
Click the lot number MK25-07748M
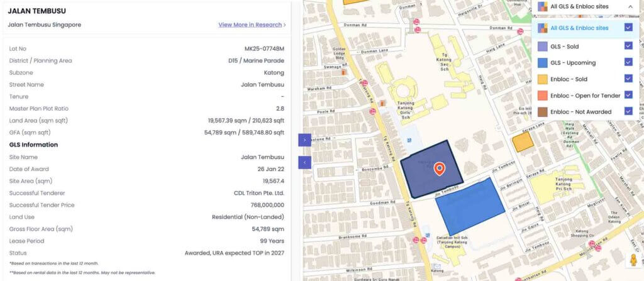265,49
